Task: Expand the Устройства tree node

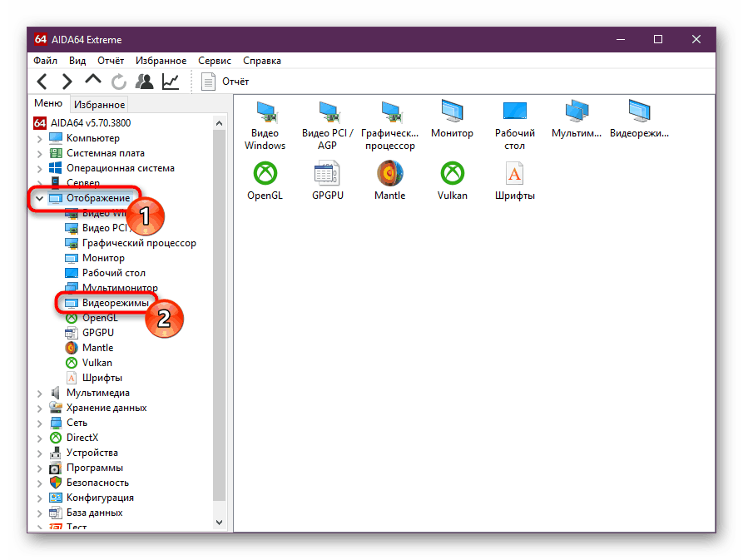Action: point(40,453)
